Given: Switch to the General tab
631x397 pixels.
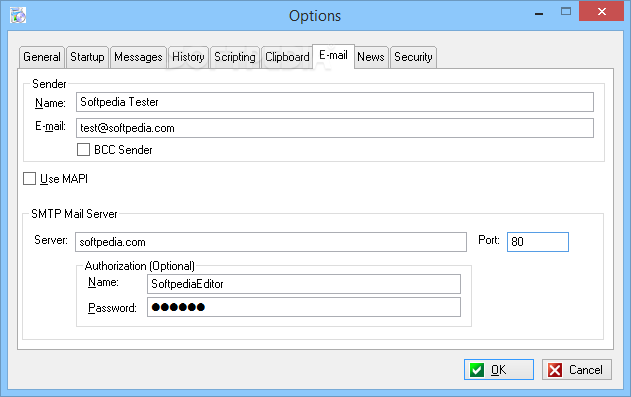Looking at the screenshot, I should tap(42, 57).
